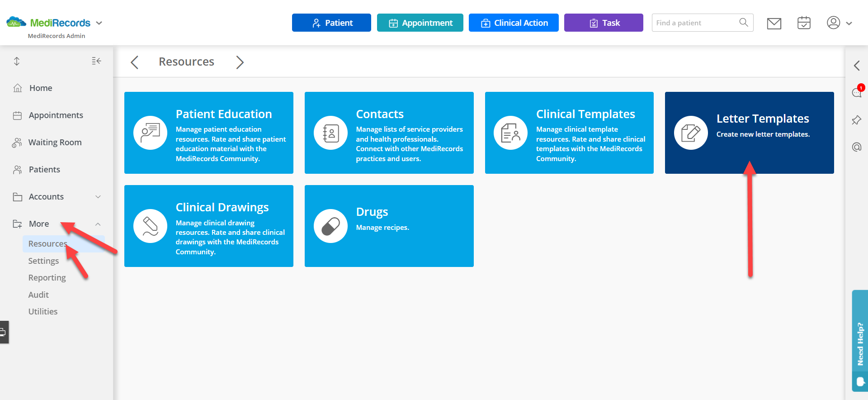Click the Patients person icon in sidebar
868x400 pixels.
[x=18, y=170]
